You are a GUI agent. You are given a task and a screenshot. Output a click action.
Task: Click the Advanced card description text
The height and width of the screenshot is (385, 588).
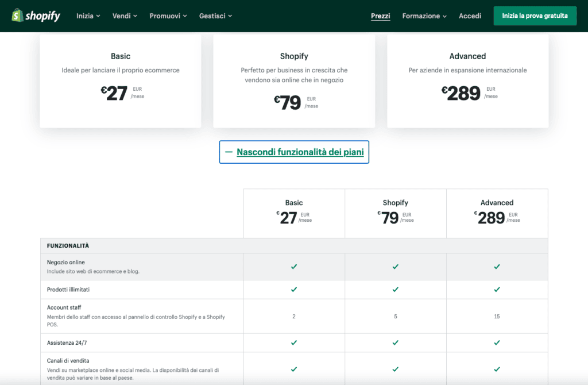pyautogui.click(x=467, y=70)
